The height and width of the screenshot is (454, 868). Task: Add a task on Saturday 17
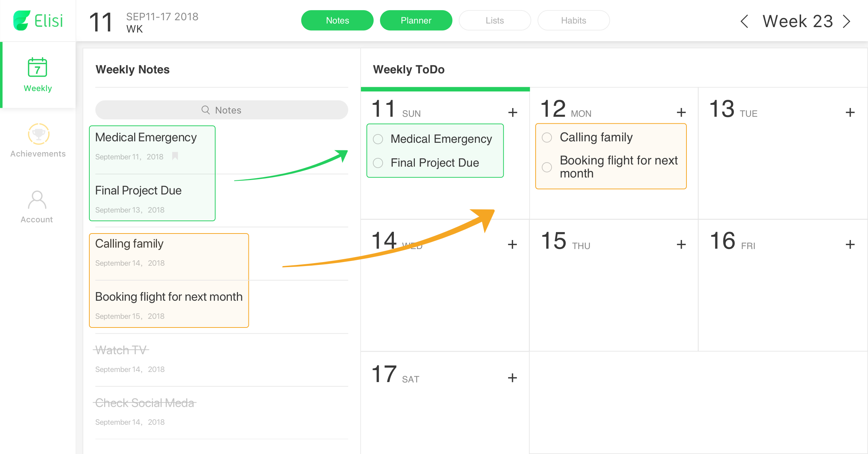[512, 378]
